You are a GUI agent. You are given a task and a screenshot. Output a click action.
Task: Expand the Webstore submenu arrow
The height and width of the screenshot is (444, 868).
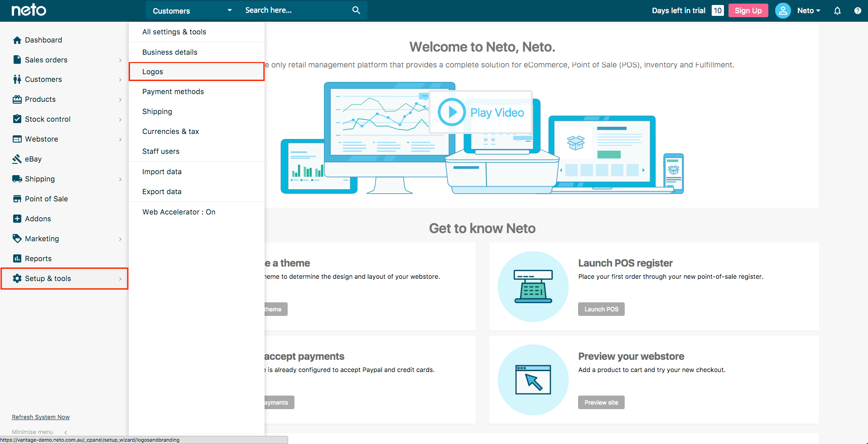[120, 139]
